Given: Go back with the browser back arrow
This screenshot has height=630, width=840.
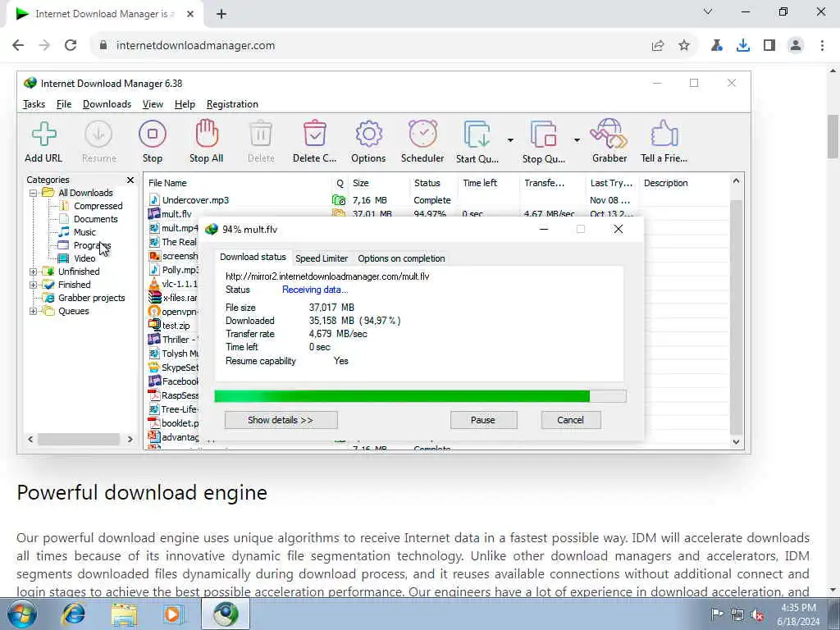Looking at the screenshot, I should click(x=18, y=46).
